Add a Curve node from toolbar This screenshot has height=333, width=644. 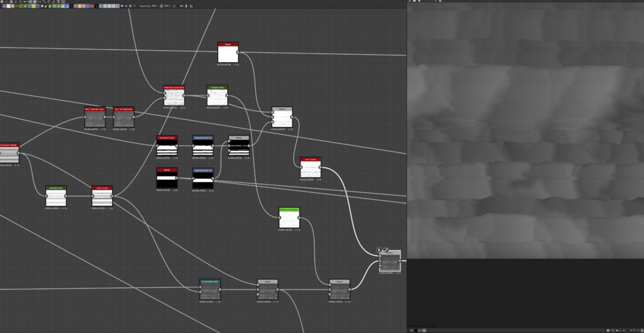click(21, 6)
